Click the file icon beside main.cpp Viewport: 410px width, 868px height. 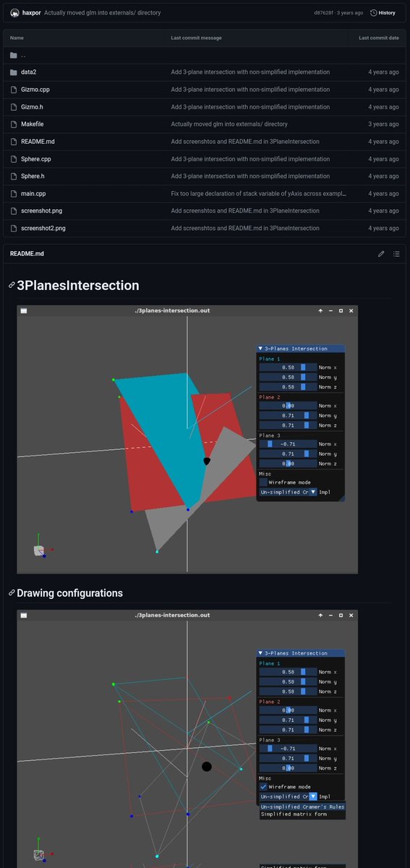coord(14,194)
